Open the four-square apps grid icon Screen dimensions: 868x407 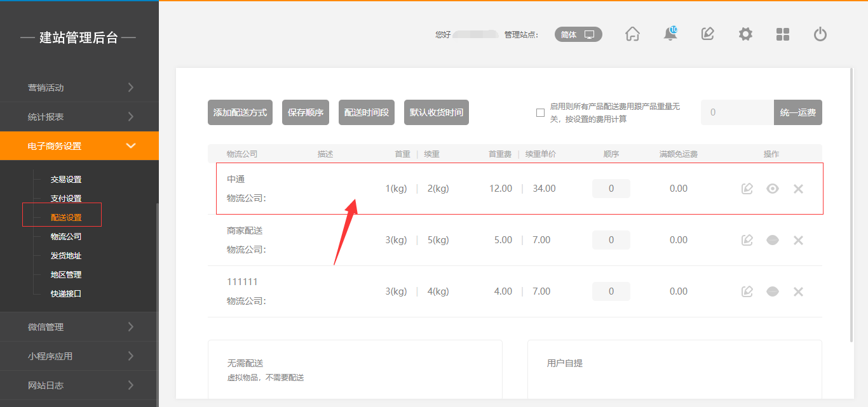783,34
